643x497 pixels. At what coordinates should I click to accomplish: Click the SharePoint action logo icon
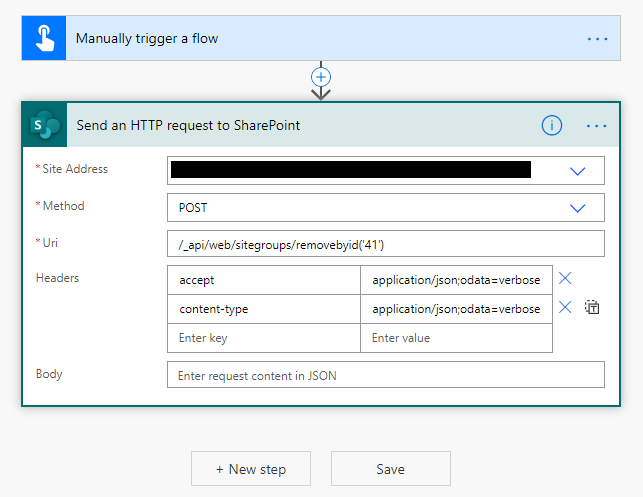point(45,125)
